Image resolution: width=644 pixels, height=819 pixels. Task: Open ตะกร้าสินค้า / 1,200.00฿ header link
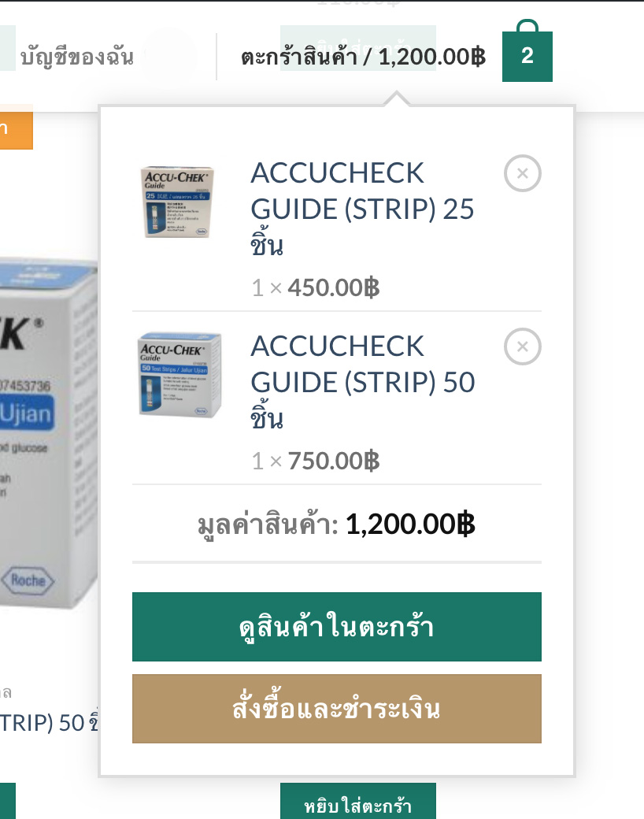[x=364, y=57]
